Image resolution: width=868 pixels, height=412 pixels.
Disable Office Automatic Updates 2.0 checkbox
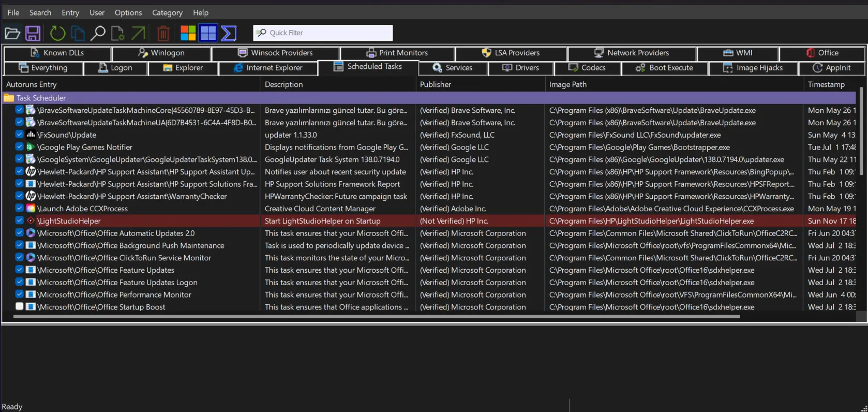coord(19,233)
